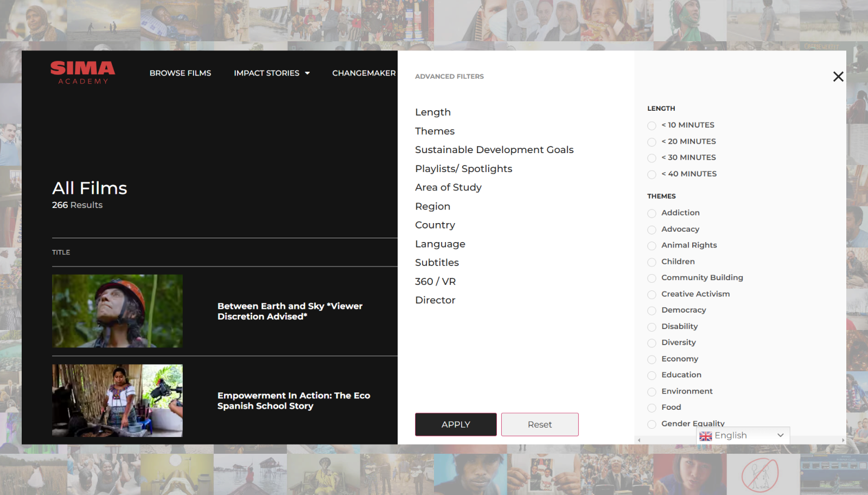This screenshot has width=868, height=495.
Task: Click the horizontal scrollbar left arrow
Action: (639, 440)
